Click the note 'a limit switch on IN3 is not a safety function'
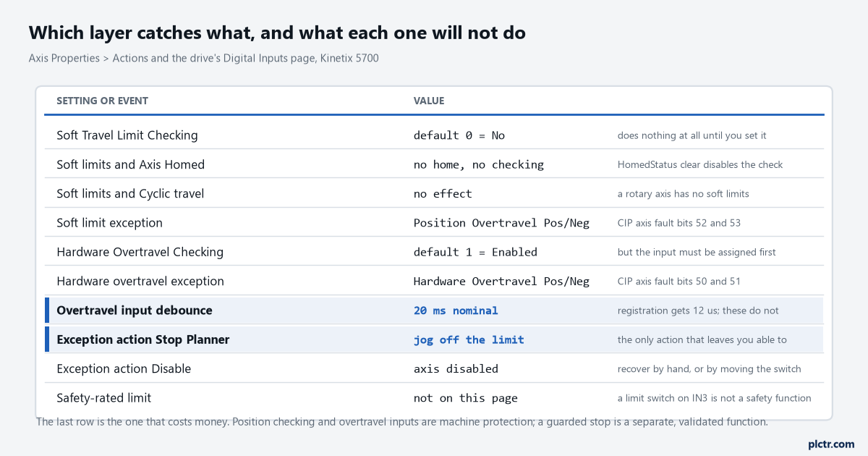Viewport: 868px width, 456px height. coord(715,397)
